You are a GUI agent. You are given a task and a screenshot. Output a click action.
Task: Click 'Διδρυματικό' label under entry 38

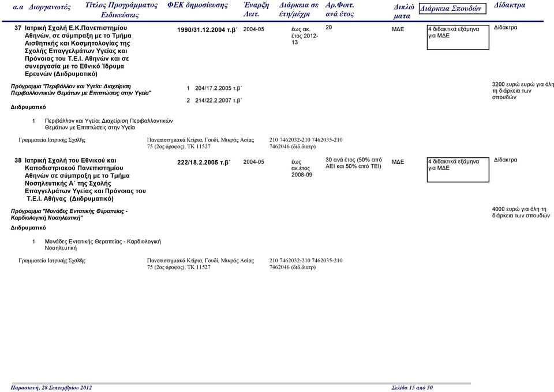tap(28, 228)
